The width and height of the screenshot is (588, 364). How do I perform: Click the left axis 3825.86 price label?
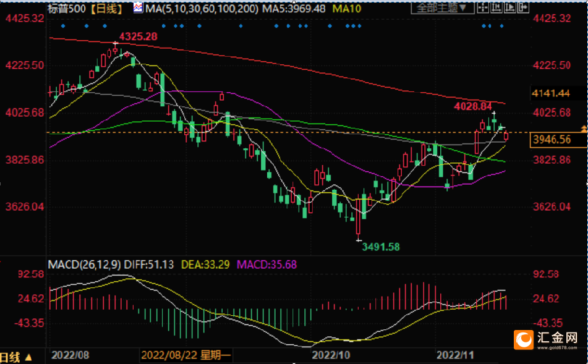pos(25,159)
